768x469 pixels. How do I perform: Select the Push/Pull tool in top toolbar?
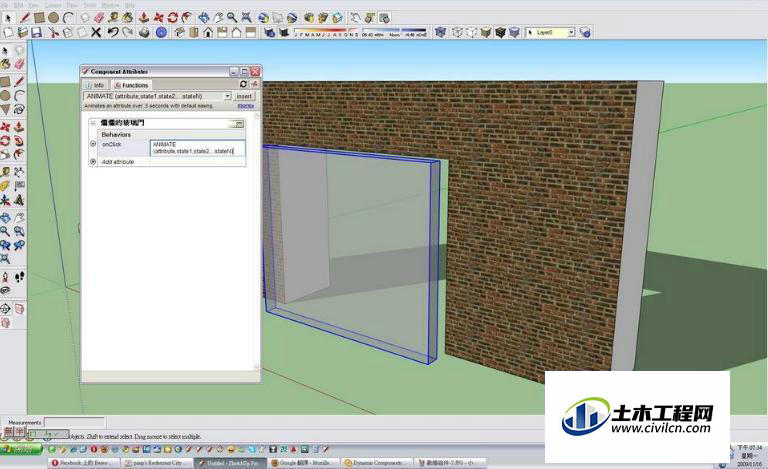[144, 18]
